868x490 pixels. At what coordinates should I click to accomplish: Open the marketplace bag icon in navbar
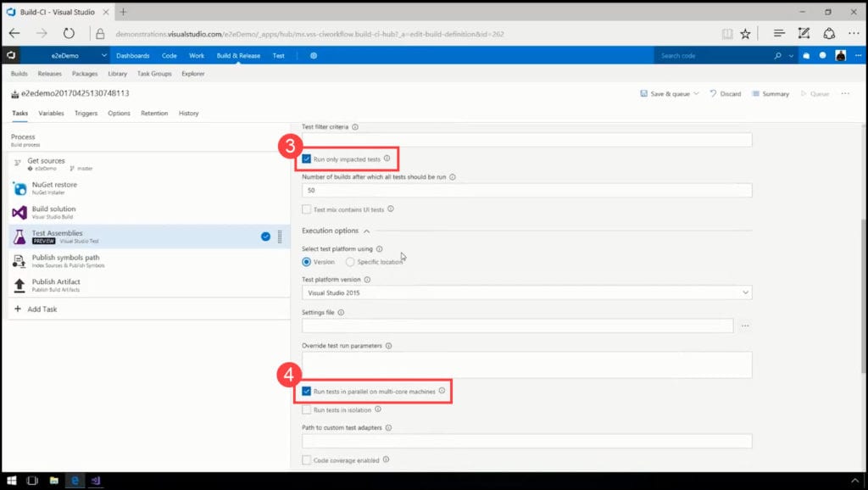point(806,55)
